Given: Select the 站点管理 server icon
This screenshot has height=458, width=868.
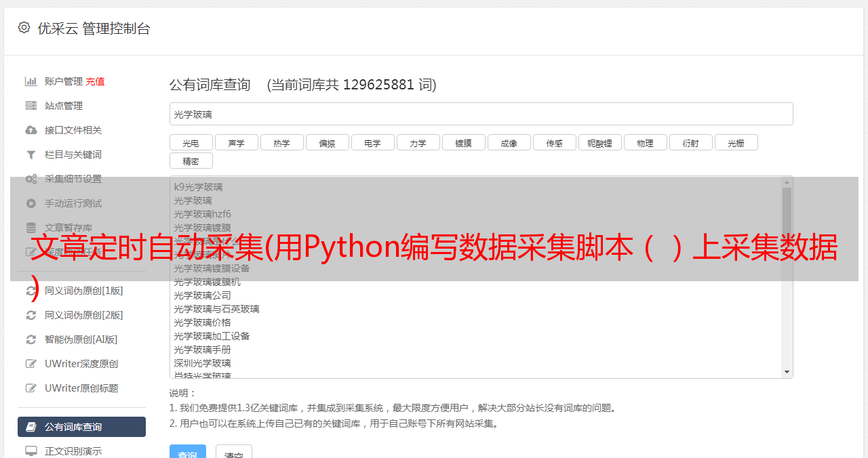Looking at the screenshot, I should [x=31, y=106].
